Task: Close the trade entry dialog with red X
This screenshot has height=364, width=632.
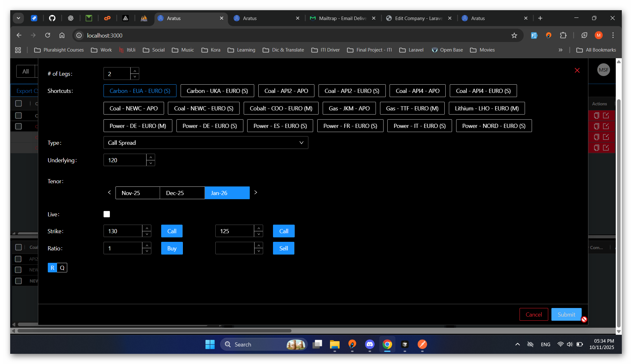Action: [x=577, y=70]
